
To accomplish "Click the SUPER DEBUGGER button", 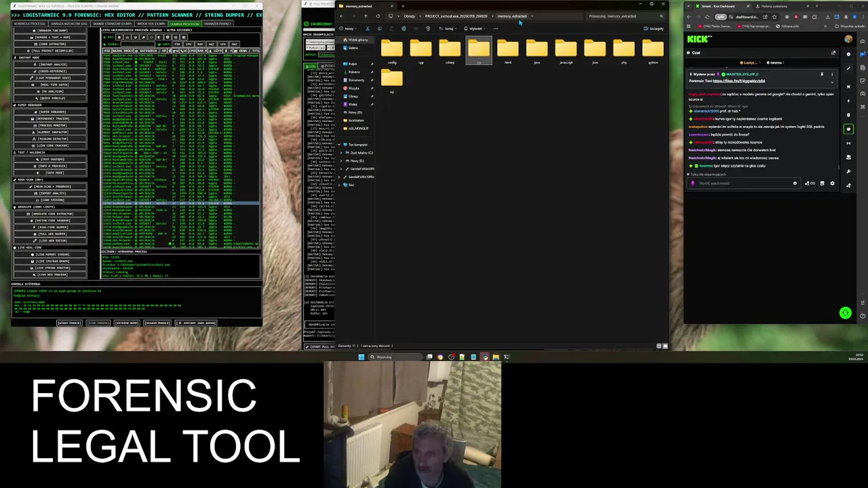I will [x=50, y=112].
